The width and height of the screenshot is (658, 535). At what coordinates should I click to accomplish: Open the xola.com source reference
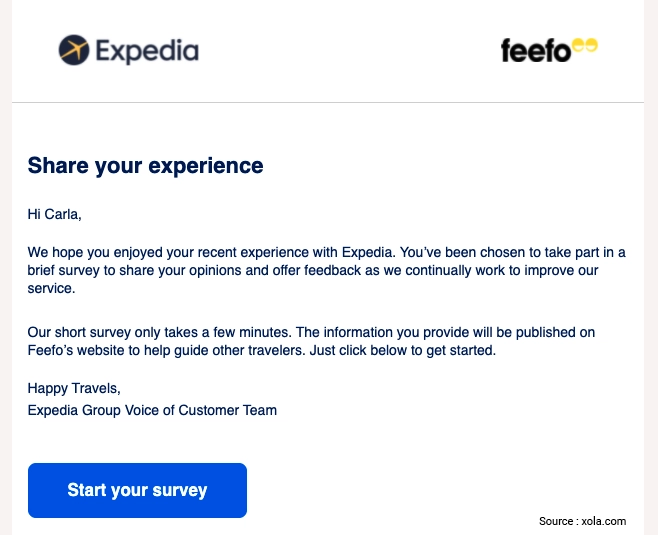[x=604, y=521]
